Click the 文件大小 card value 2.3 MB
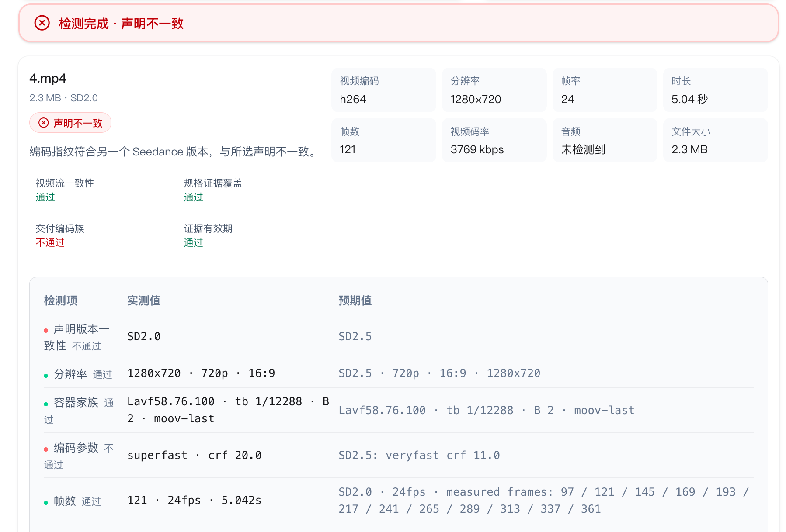 (689, 149)
